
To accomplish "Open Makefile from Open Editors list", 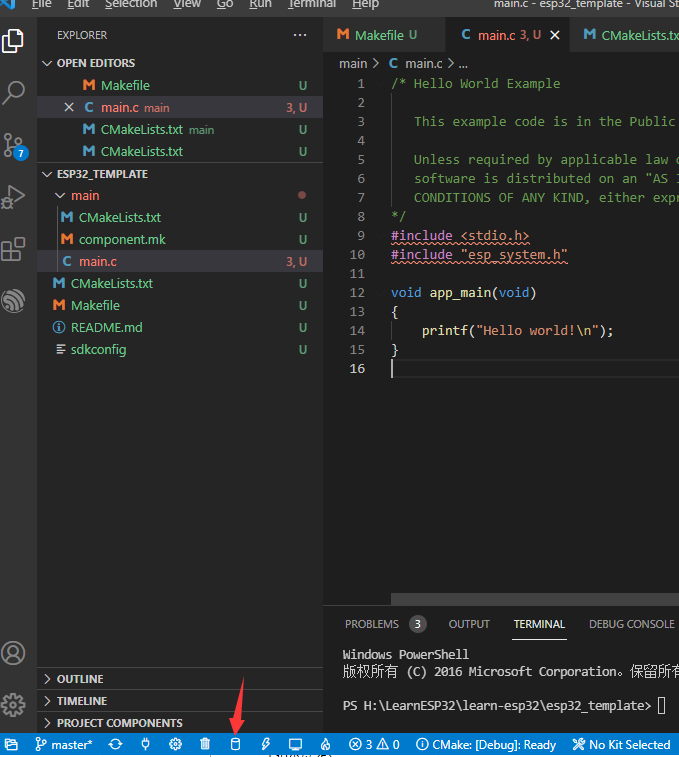I will [180, 85].
